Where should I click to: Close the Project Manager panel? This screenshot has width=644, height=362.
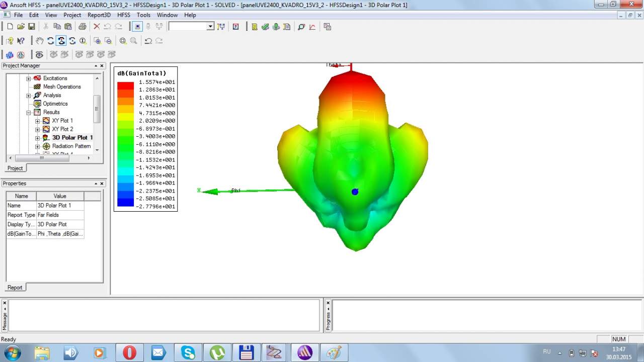(102, 66)
